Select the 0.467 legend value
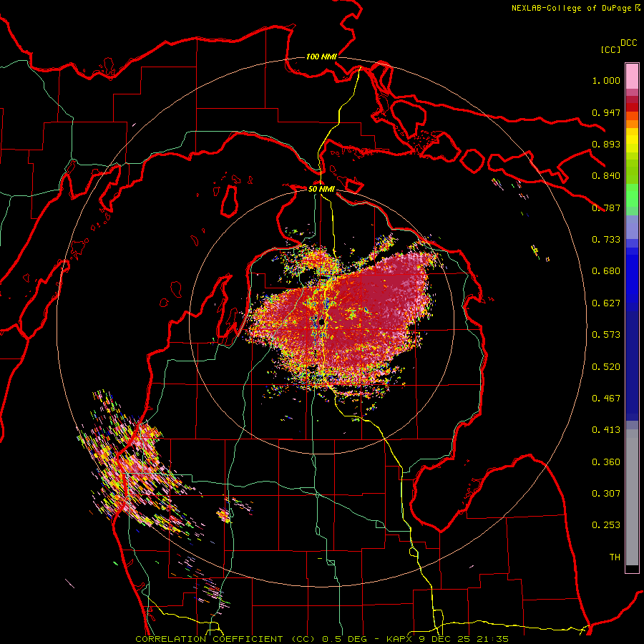 coord(606,399)
